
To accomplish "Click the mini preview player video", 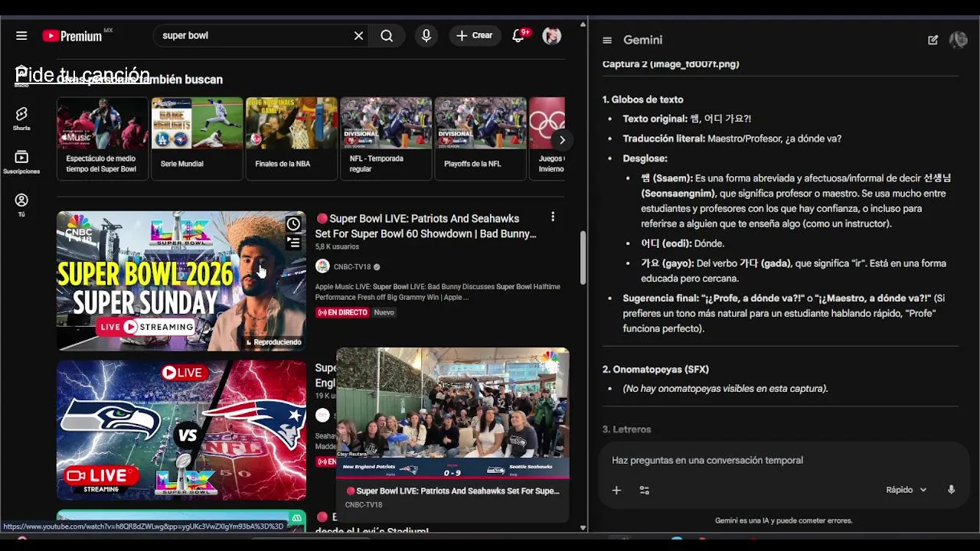I will tap(452, 413).
